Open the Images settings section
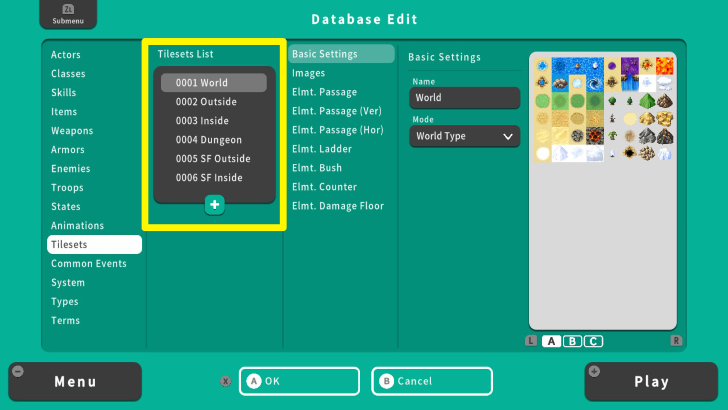Viewport: 728px width, 410px height. click(x=308, y=73)
